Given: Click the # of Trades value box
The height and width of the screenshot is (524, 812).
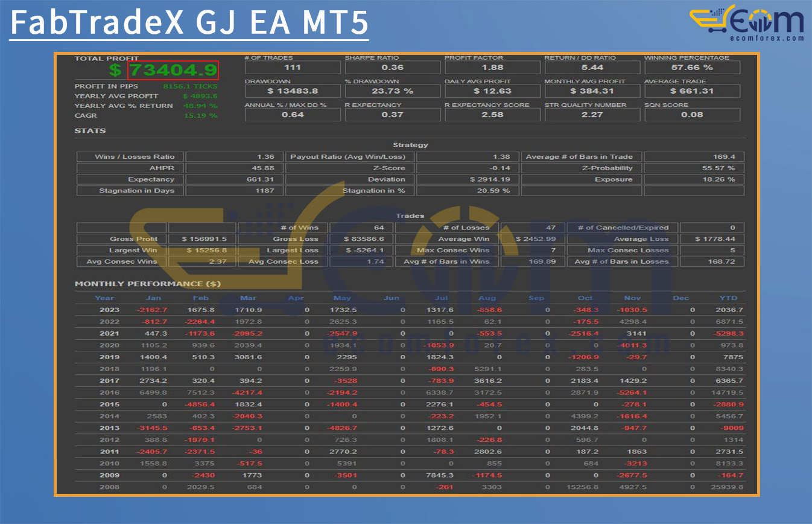Looking at the screenshot, I should [x=292, y=68].
